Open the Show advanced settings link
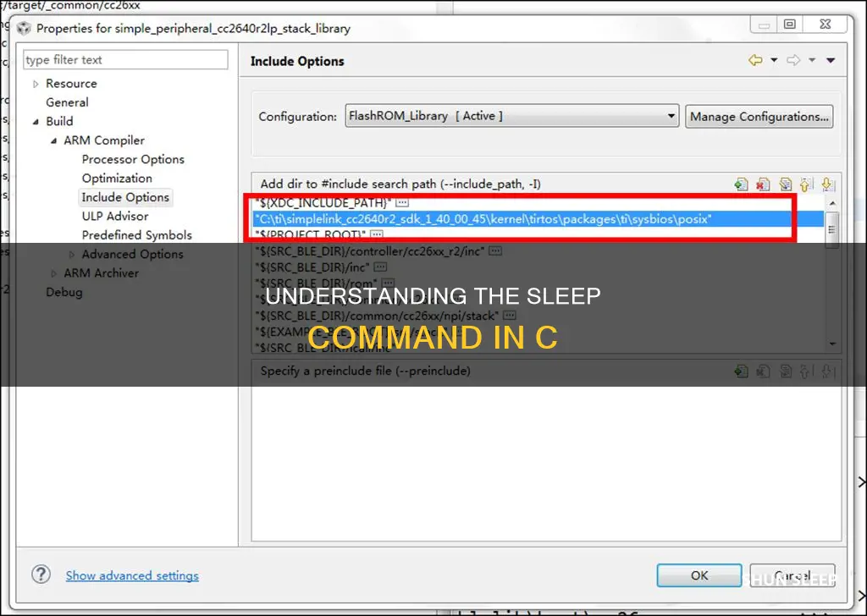The image size is (867, 616). click(x=132, y=575)
